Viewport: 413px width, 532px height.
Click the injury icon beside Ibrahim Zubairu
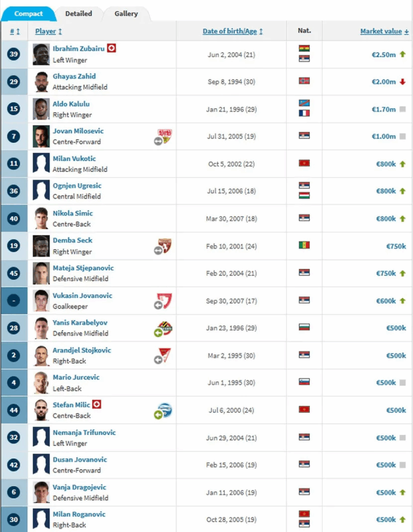click(111, 48)
